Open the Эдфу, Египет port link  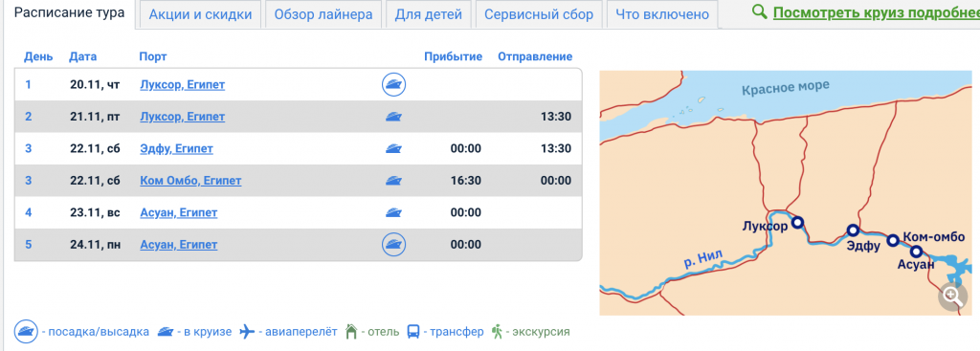(177, 148)
